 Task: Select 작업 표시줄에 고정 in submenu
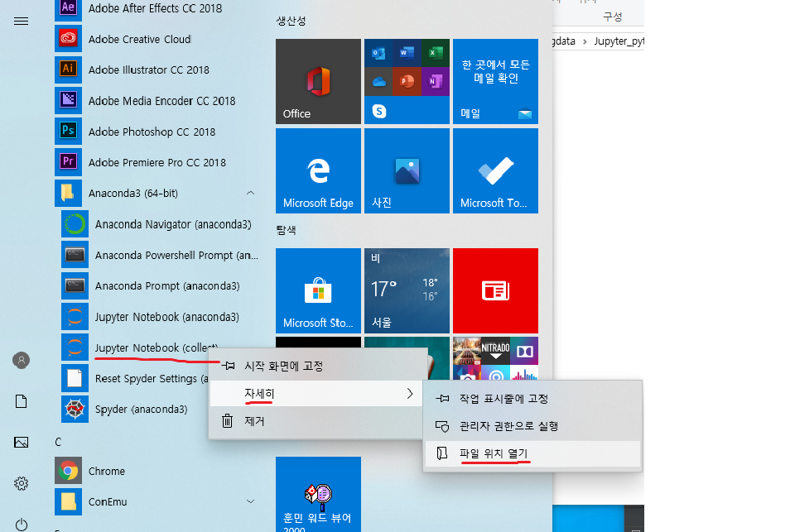coord(532,399)
